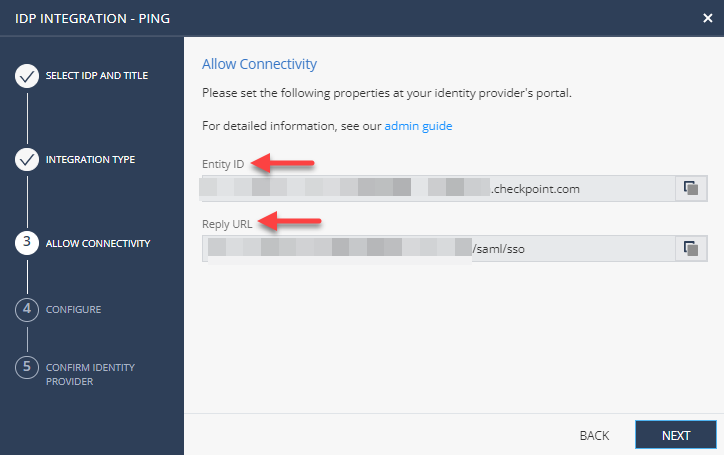Copy the Entity ID value
The width and height of the screenshot is (724, 455).
pyautogui.click(x=690, y=188)
